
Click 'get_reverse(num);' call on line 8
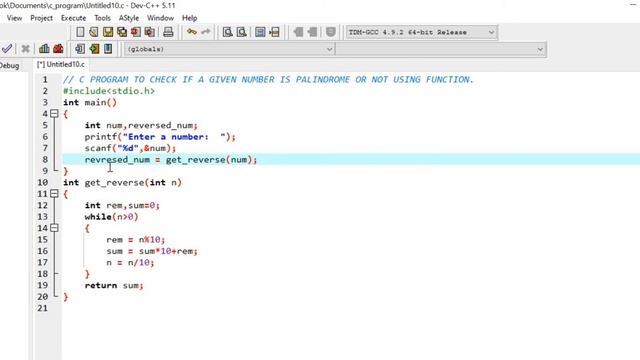[x=211, y=160]
